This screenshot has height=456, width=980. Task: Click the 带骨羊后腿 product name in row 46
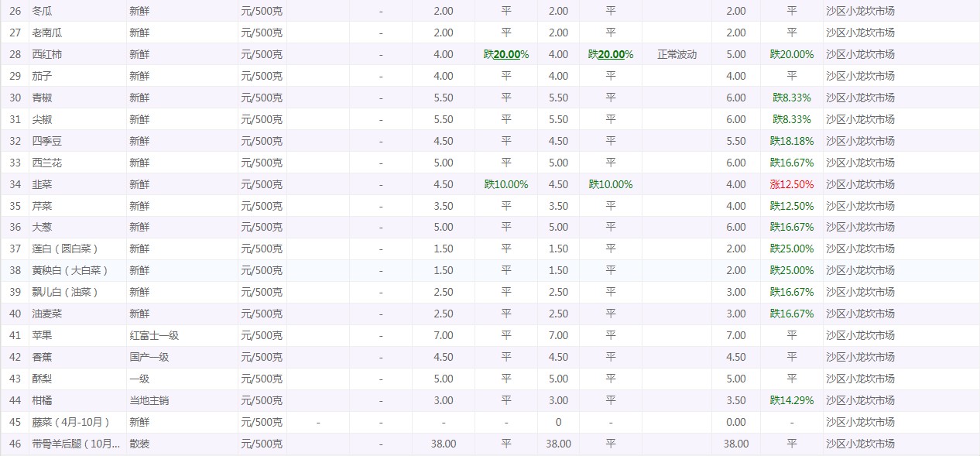tap(76, 444)
